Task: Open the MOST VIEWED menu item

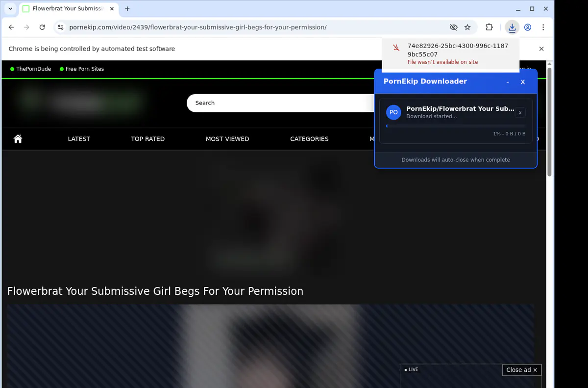Action: pos(227,139)
